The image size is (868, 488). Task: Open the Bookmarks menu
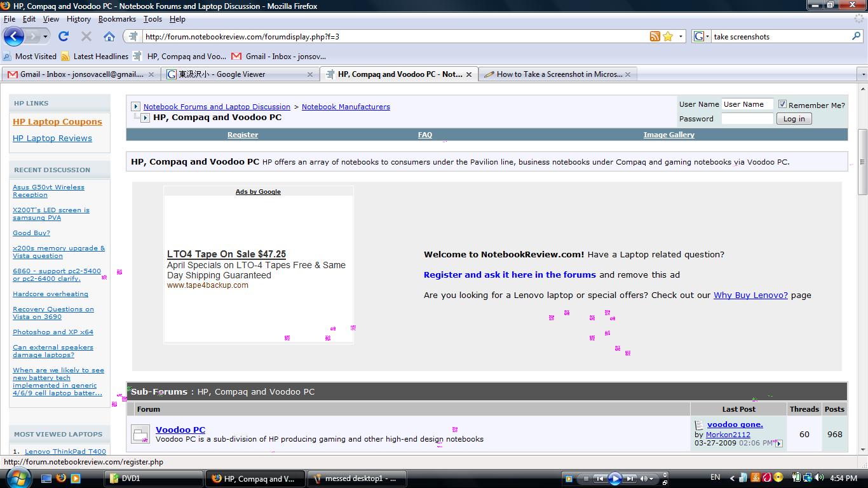117,19
